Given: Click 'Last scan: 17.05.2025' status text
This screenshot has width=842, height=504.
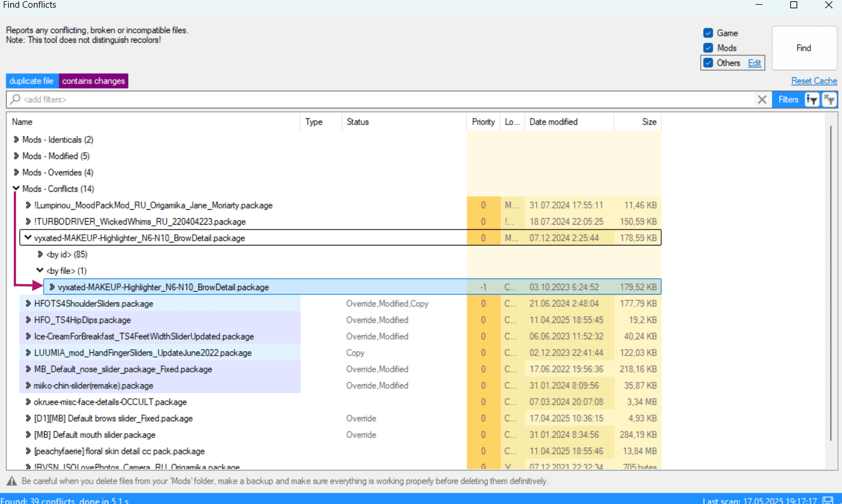Looking at the screenshot, I should click(760, 500).
